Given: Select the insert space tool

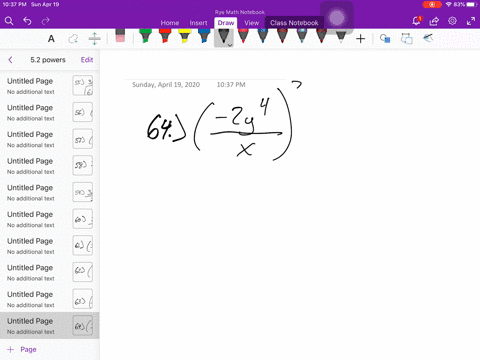Looking at the screenshot, I should (x=95, y=39).
